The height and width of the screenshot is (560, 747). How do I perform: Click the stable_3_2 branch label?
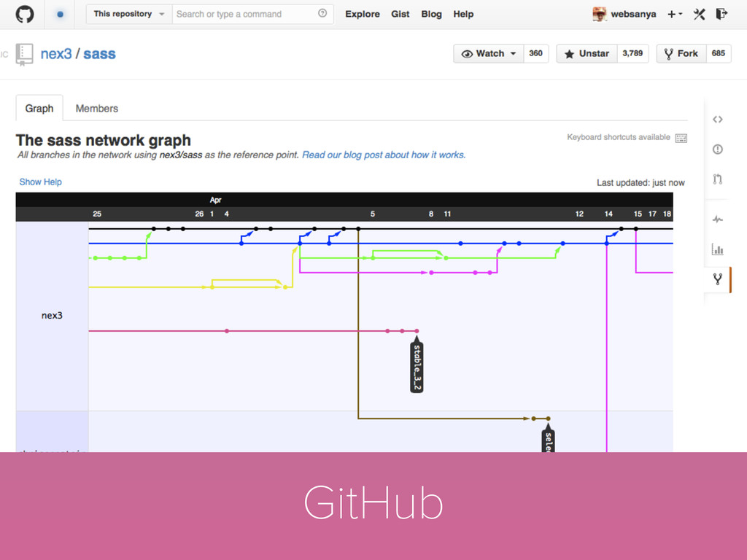(x=417, y=367)
